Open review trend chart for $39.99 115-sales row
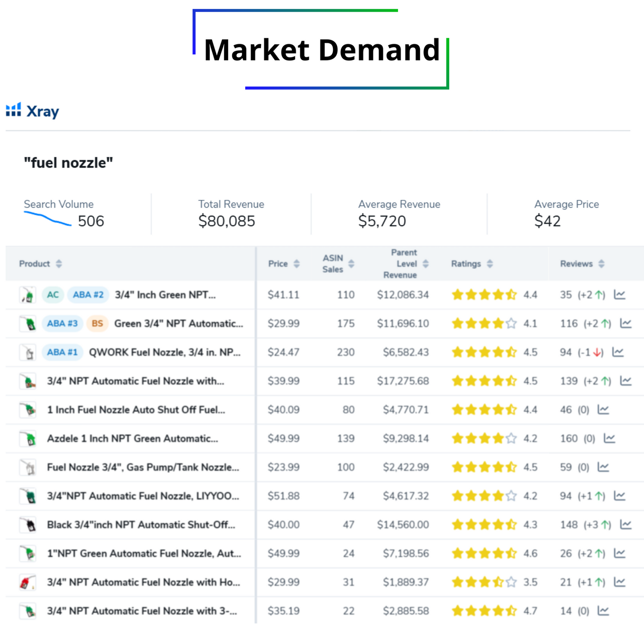 (626, 381)
